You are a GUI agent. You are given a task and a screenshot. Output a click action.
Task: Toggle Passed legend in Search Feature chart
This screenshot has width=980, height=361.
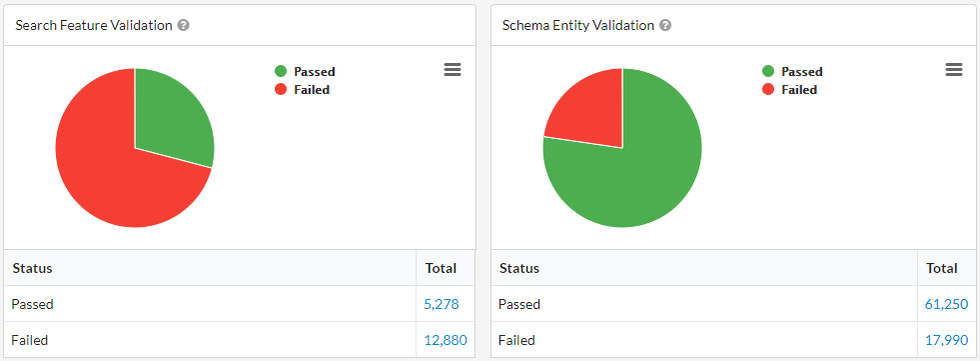click(305, 71)
